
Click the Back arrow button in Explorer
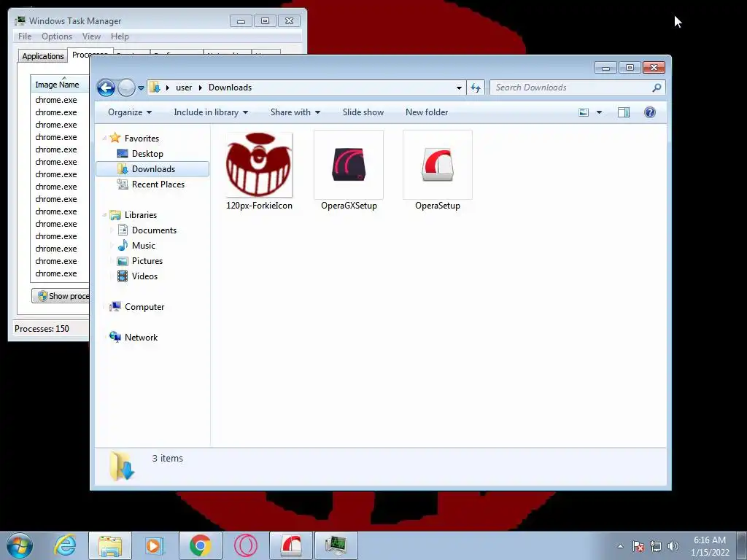pyautogui.click(x=106, y=87)
